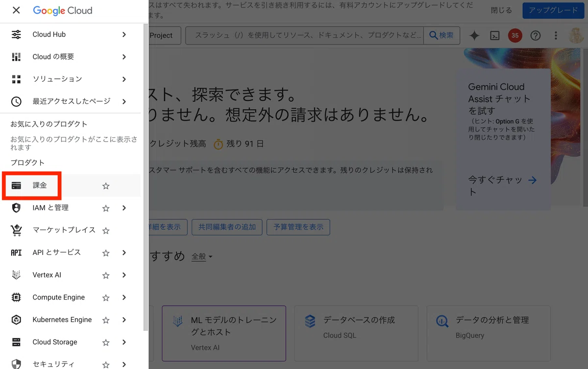The height and width of the screenshot is (369, 588).
Task: Expand the ソリューション submenu chevron
Action: pyautogui.click(x=124, y=79)
